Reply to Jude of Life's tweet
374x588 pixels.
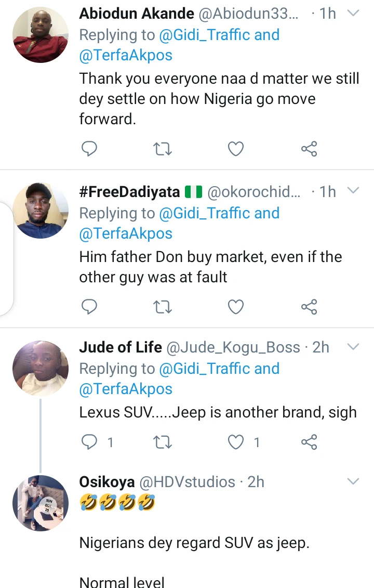point(90,442)
